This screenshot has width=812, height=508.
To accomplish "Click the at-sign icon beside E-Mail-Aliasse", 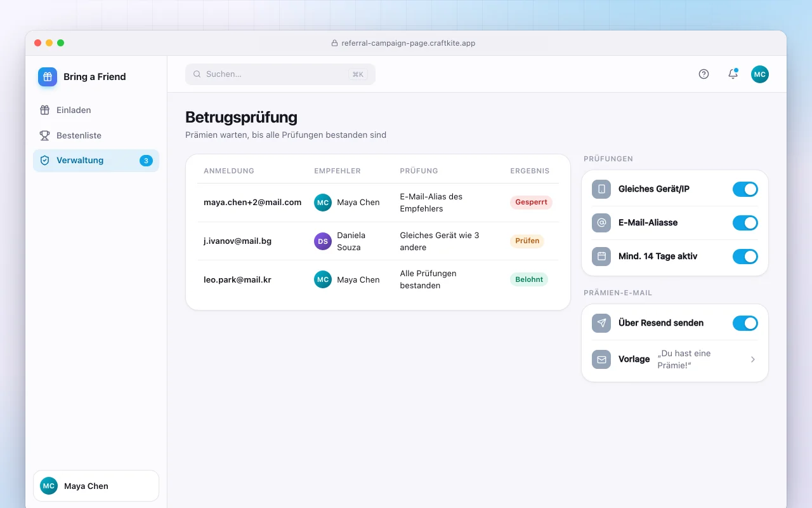I will pyautogui.click(x=601, y=223).
